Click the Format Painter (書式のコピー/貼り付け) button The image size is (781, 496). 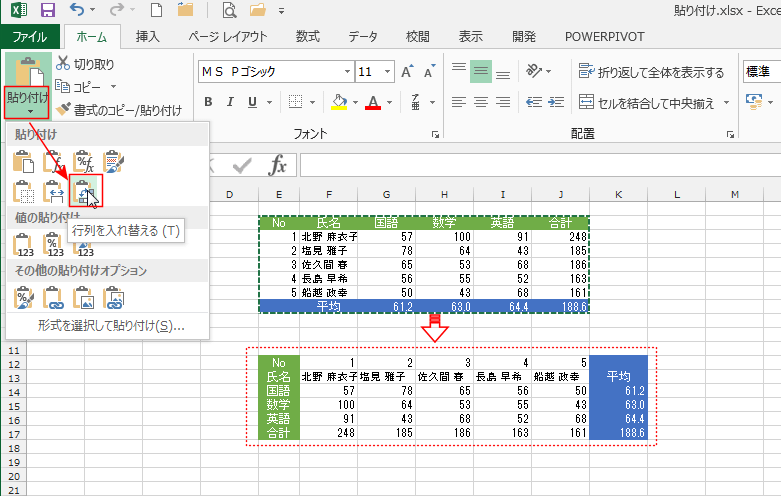[119, 110]
